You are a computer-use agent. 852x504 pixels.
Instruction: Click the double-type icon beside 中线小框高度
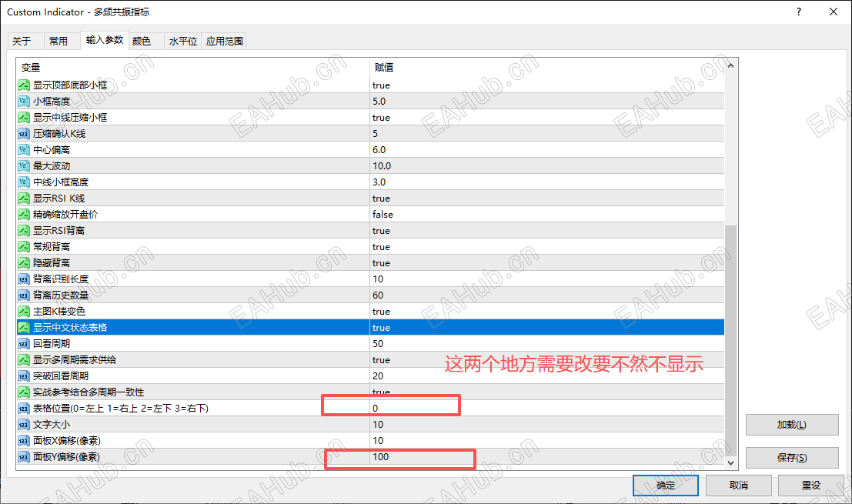coord(23,182)
